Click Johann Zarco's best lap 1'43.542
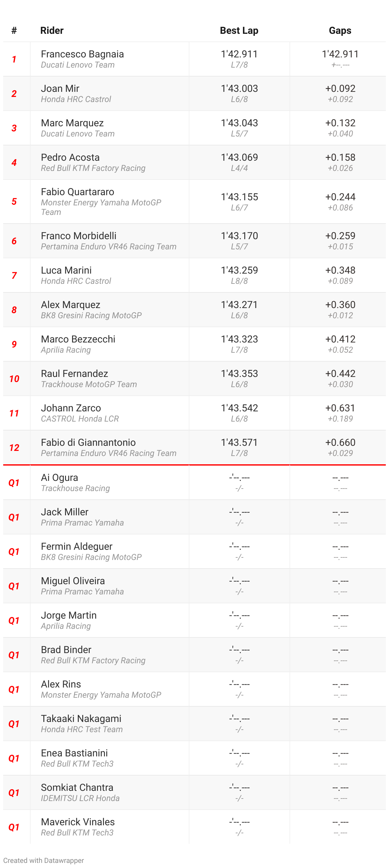This screenshot has height=868, width=389. tap(239, 408)
